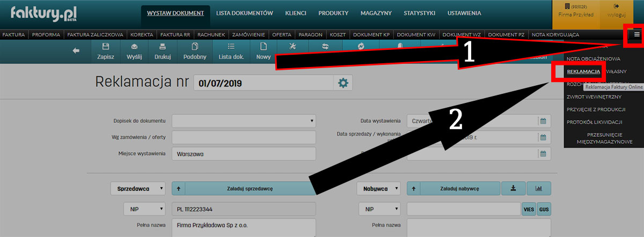644x237 pixels.
Task: Click the VIES lookup button
Action: tap(529, 209)
